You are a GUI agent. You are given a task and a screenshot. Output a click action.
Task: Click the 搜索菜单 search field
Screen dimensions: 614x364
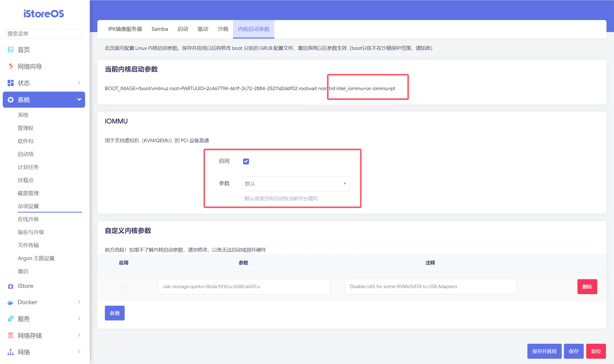pos(44,34)
